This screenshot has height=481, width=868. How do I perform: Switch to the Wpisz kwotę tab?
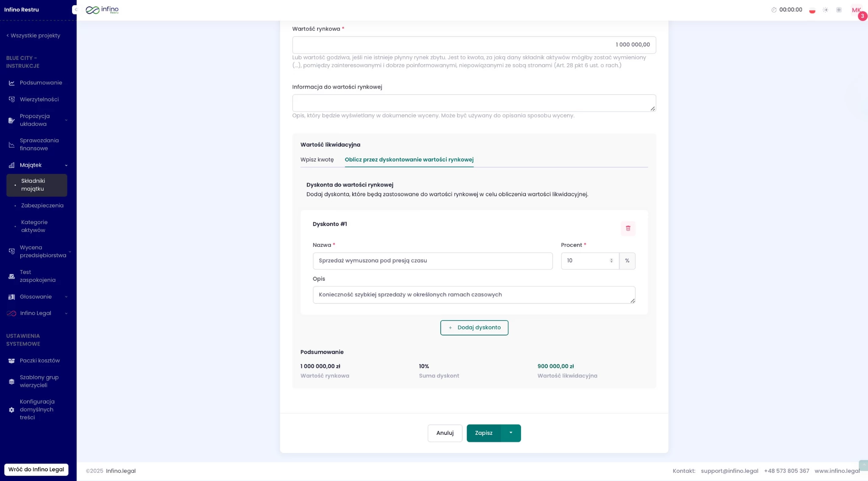[317, 160]
